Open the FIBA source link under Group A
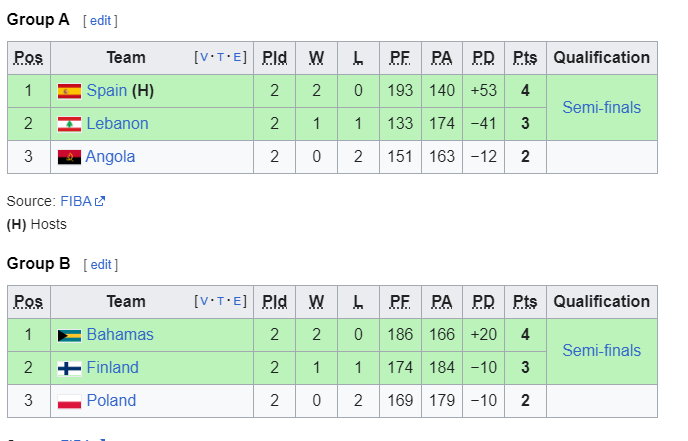The width and height of the screenshot is (688, 441). 76,201
